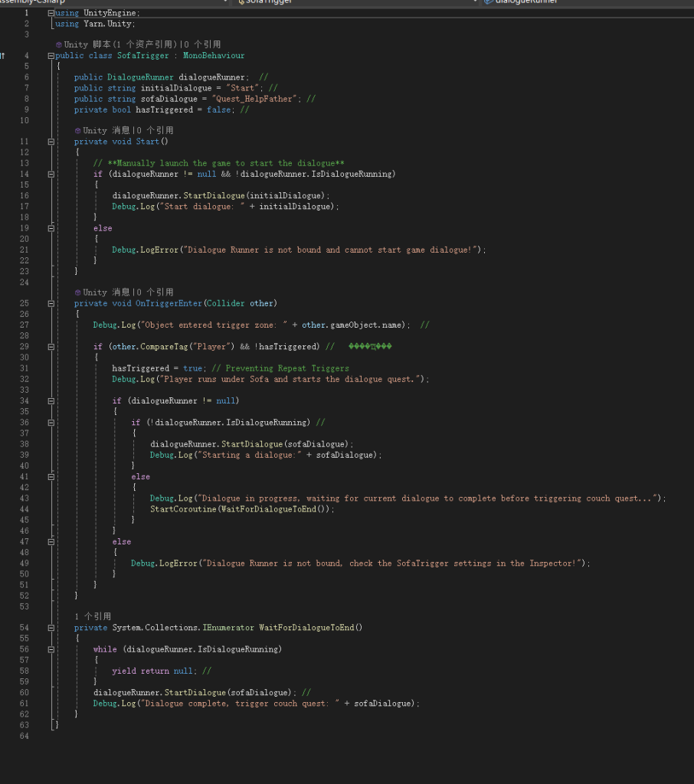Click 'WaitForDialogueToEnd' in the line 54 declaration
Viewport: 694px width, 784px height.
306,628
